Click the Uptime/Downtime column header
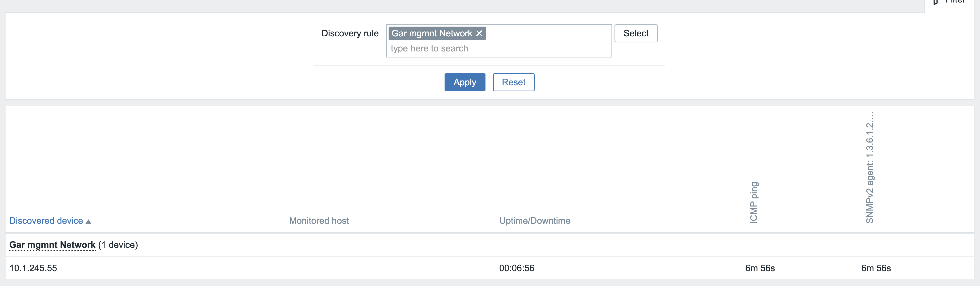The height and width of the screenshot is (286, 980). pyautogui.click(x=534, y=221)
